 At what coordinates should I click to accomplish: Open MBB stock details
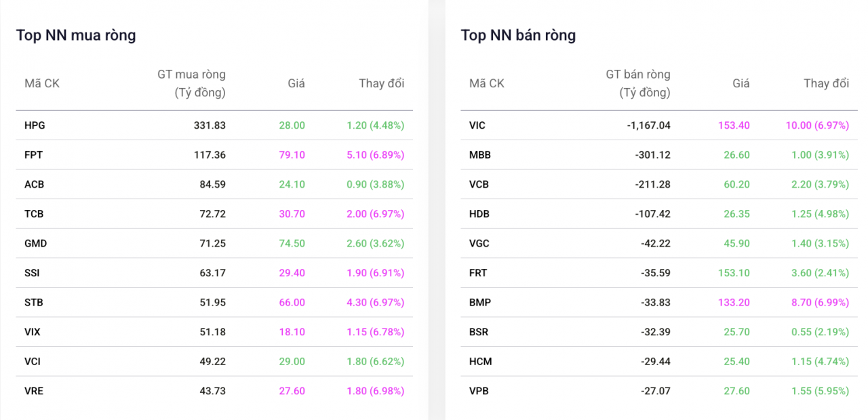[480, 155]
